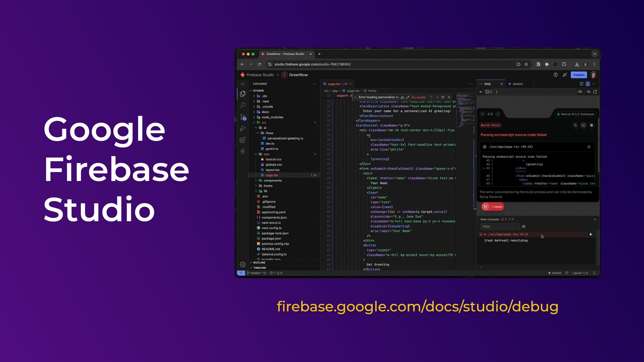
Task: Click the hamburger menu above the activity bar
Action: [x=243, y=84]
